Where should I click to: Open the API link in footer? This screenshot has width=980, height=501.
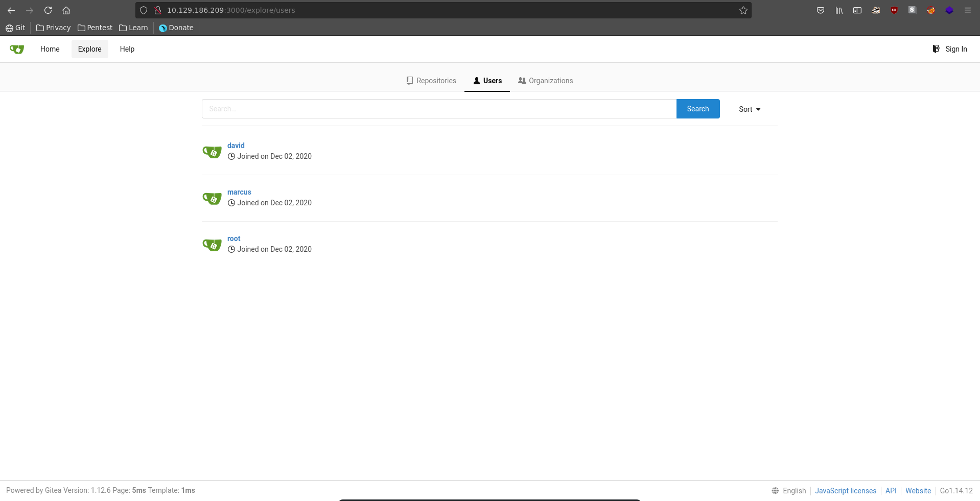click(x=891, y=491)
